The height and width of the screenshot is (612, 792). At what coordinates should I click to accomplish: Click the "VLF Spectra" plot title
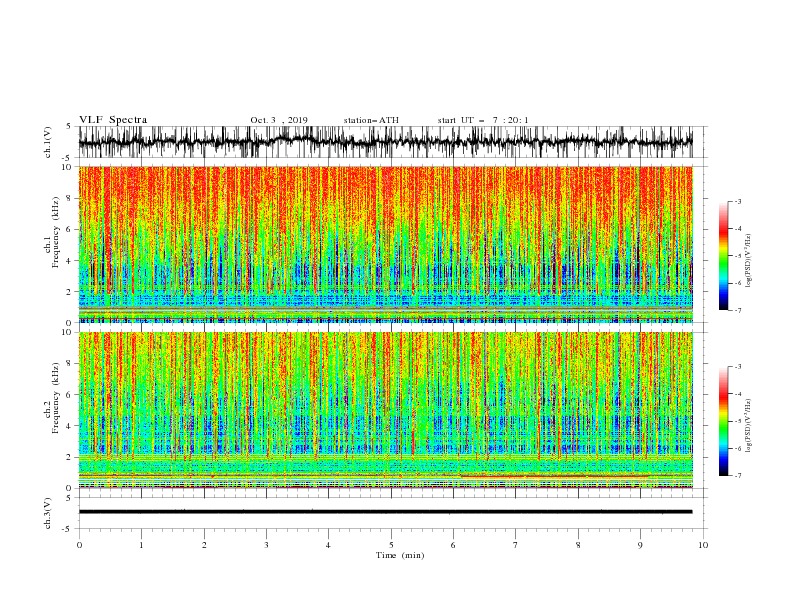(113, 120)
